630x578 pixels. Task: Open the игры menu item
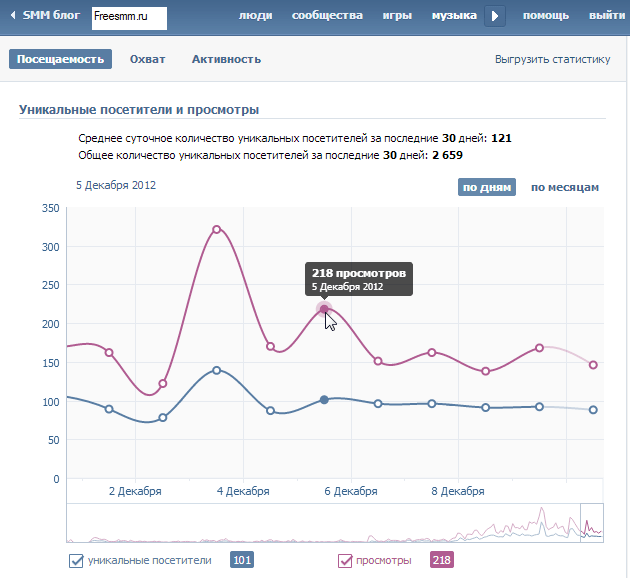(x=397, y=16)
